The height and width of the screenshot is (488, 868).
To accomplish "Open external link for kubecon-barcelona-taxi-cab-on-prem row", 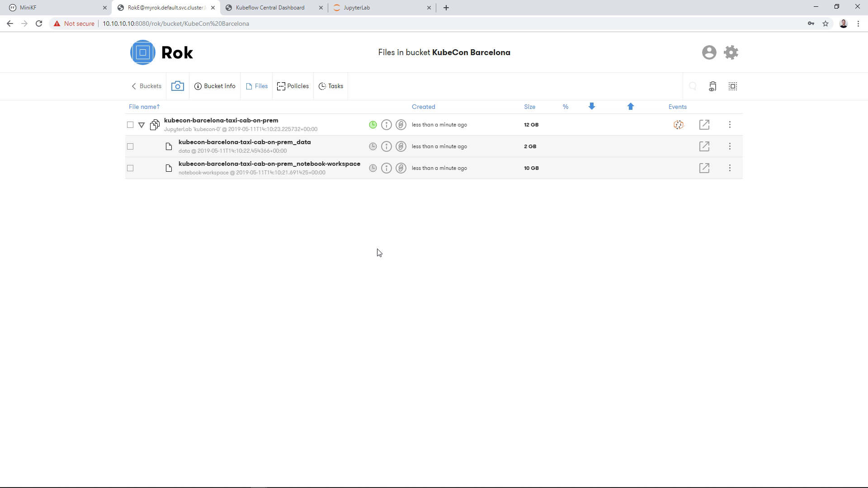I will (x=704, y=125).
